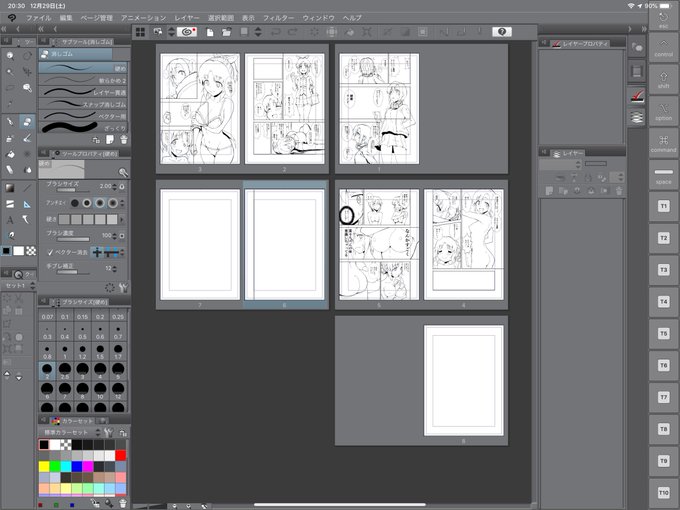This screenshot has width=680, height=510.
Task: Select the strongest anti-aliasing option
Action: [x=113, y=203]
